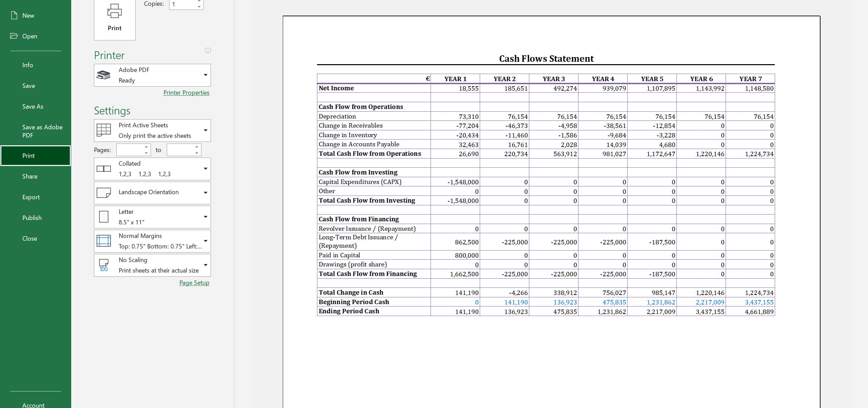Expand the Adobe PDF printer dropdown
868x408 pixels.
pos(205,75)
